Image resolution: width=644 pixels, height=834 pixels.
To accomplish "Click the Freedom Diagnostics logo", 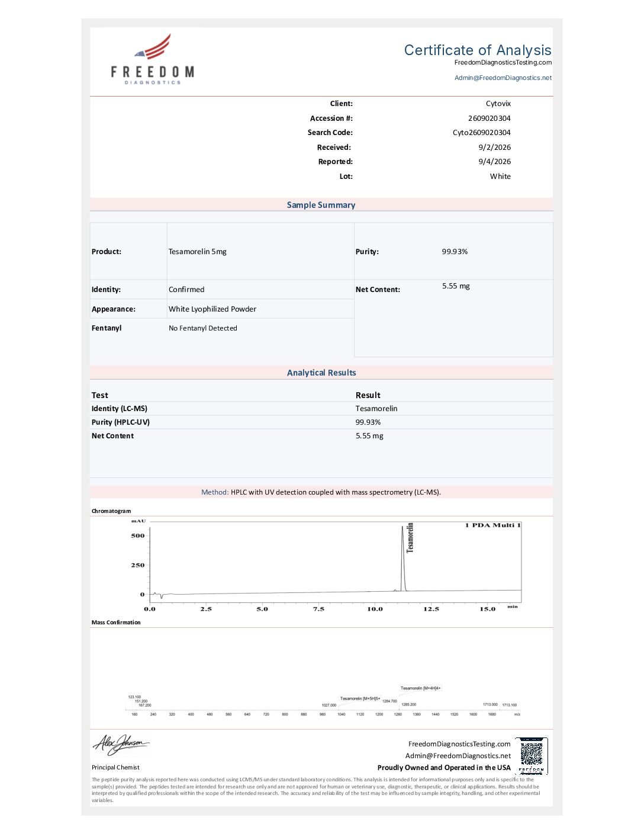I will (x=152, y=59).
